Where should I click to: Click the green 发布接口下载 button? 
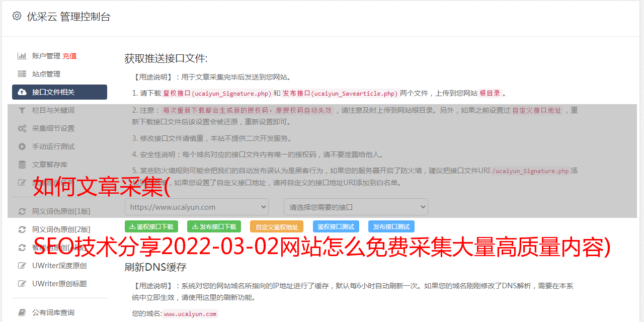(214, 226)
